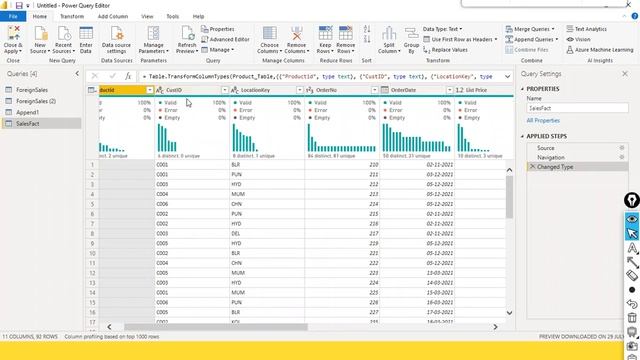Open the Vision AI insight
Screen dimensions: 640x360
point(578,39)
